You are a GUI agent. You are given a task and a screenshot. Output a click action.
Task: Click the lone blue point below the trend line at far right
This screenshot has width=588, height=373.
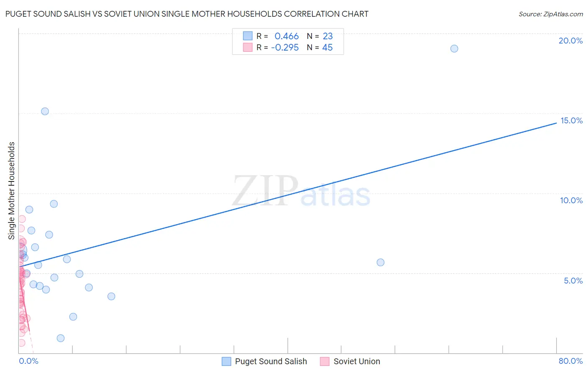381,263
